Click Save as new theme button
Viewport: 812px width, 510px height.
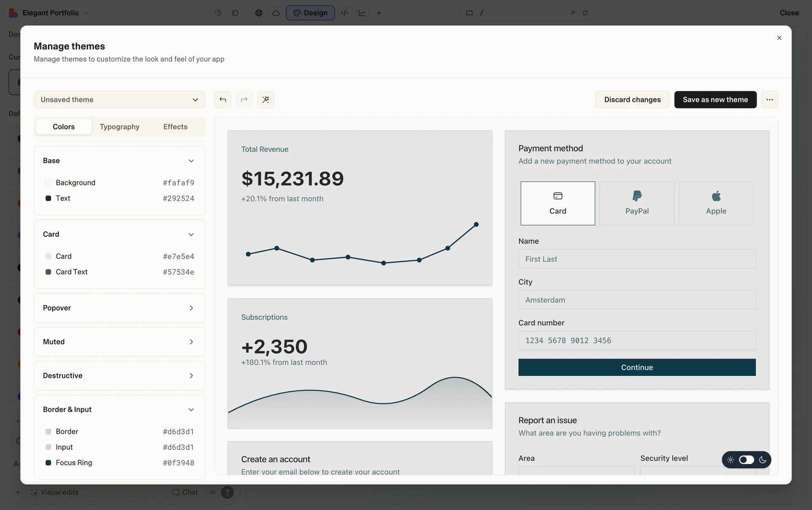click(x=715, y=99)
